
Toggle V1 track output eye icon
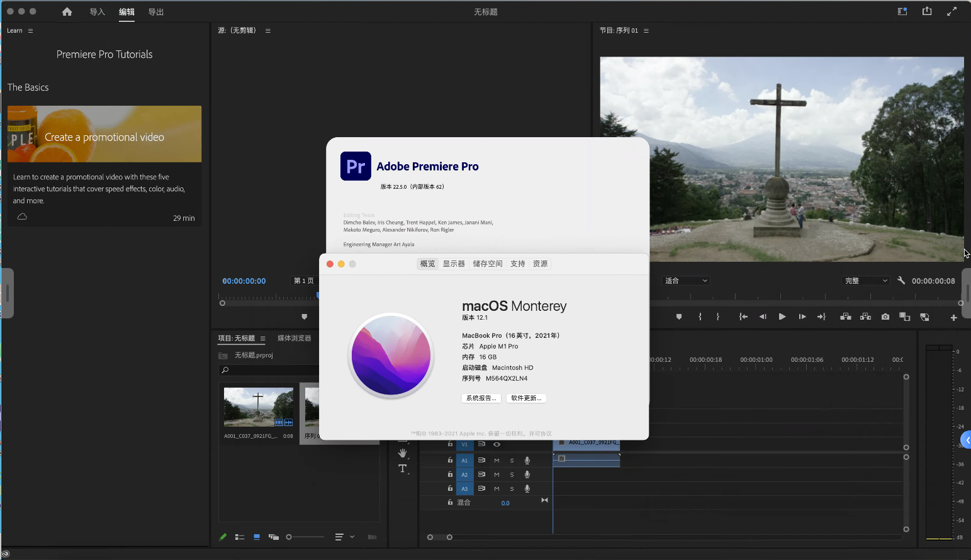click(x=497, y=444)
